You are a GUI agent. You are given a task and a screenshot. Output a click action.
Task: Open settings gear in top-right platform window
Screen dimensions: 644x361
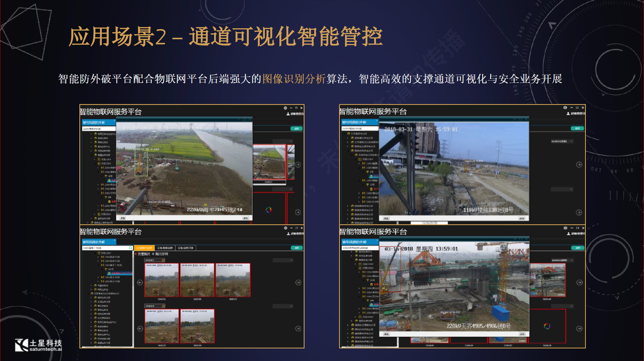(565, 108)
